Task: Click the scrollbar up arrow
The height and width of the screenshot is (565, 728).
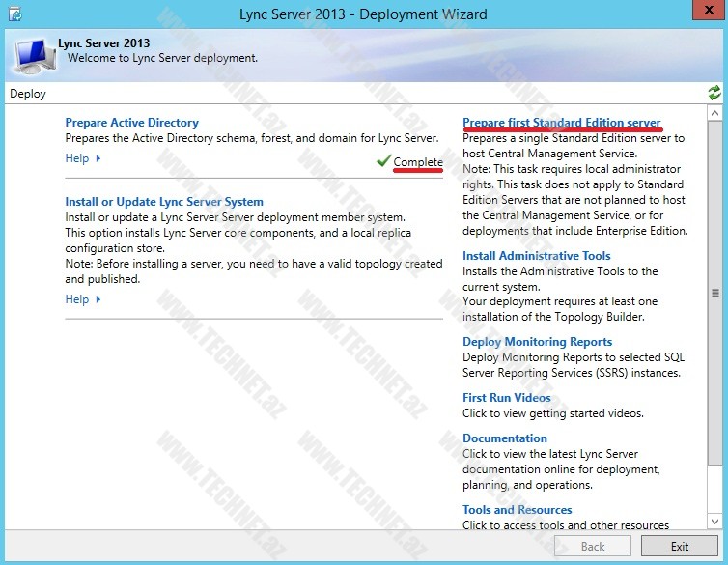Action: 714,113
